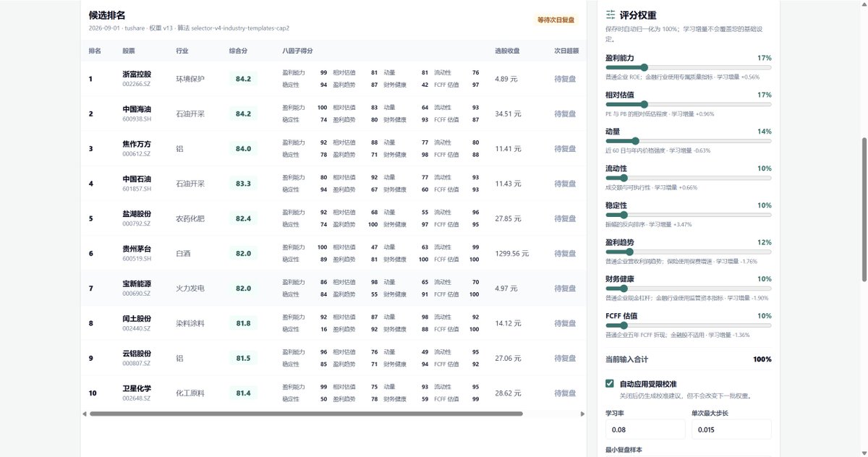The width and height of the screenshot is (868, 457).
Task: Click the 次日超额 column header
Action: (x=566, y=51)
